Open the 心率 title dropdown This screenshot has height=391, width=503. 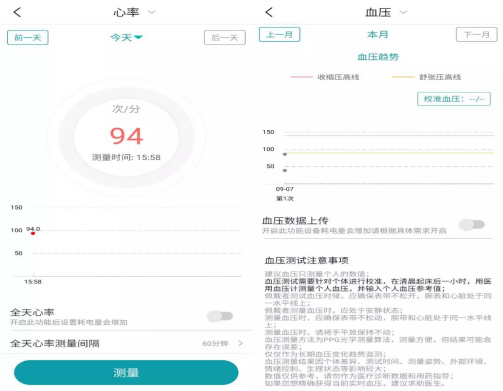coord(151,12)
